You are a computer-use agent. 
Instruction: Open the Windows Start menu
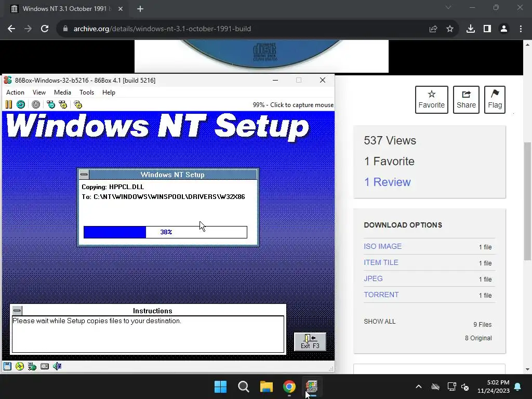pos(220,387)
